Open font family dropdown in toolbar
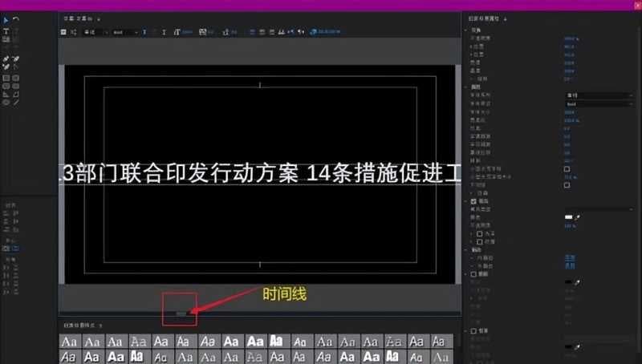This screenshot has width=642, height=364. click(x=95, y=32)
